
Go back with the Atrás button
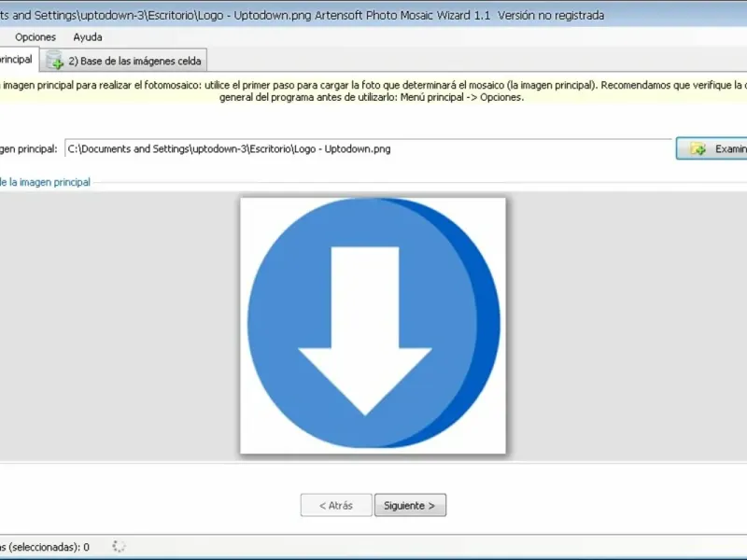[336, 505]
